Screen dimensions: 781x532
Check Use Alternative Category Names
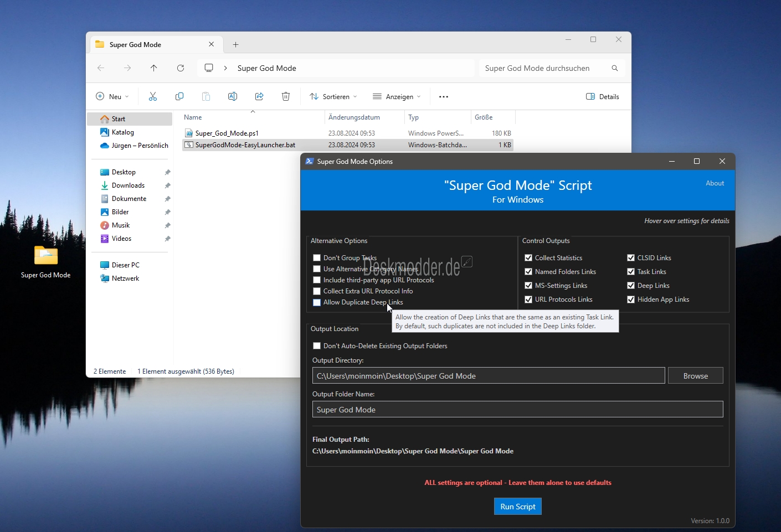pos(317,269)
